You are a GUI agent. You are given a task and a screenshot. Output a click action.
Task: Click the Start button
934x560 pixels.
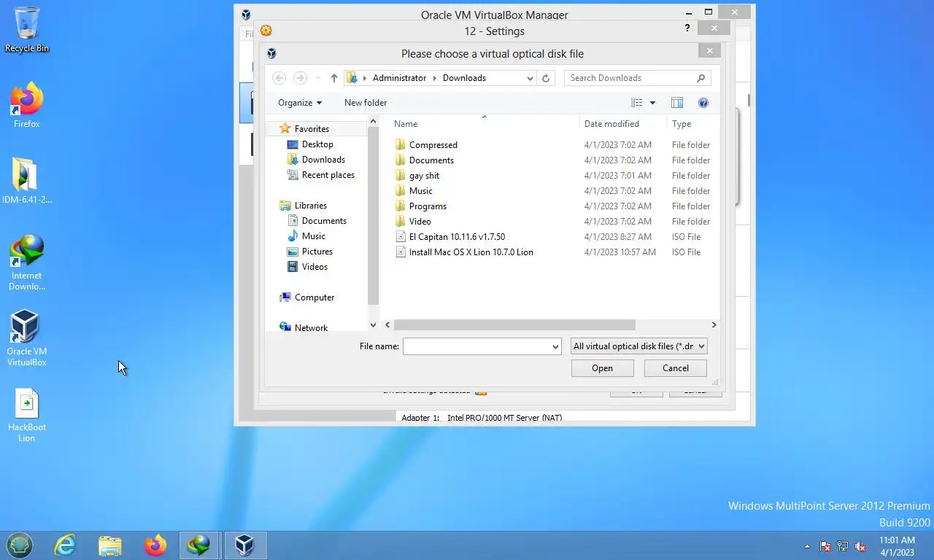pyautogui.click(x=20, y=545)
